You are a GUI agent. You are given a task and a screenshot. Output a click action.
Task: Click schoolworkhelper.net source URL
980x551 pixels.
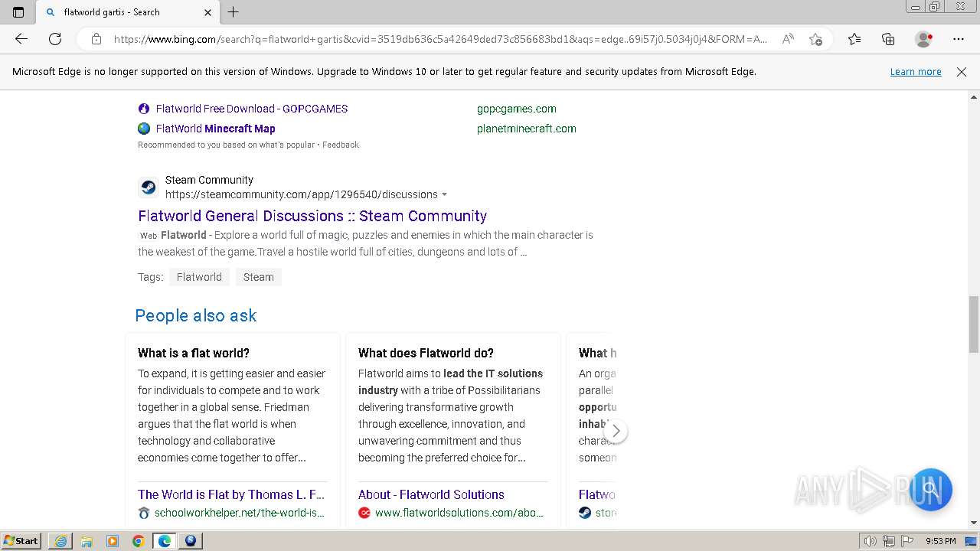pyautogui.click(x=240, y=513)
